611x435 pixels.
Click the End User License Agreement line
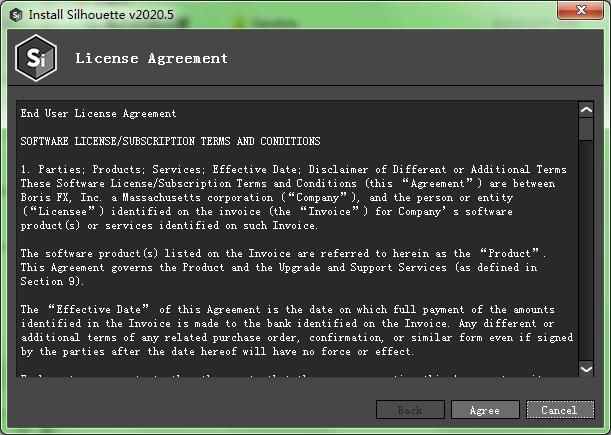click(99, 113)
